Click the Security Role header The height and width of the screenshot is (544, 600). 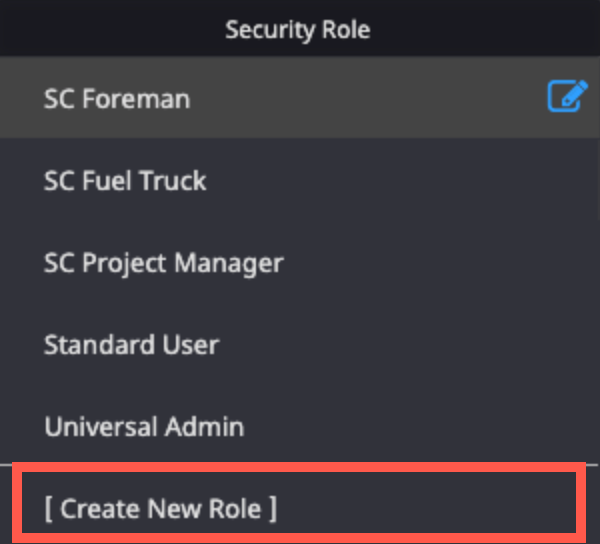pos(298,29)
